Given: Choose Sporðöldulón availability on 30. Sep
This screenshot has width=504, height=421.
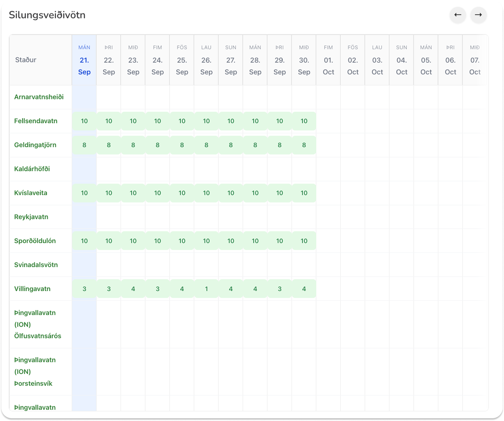Looking at the screenshot, I should coord(304,241).
